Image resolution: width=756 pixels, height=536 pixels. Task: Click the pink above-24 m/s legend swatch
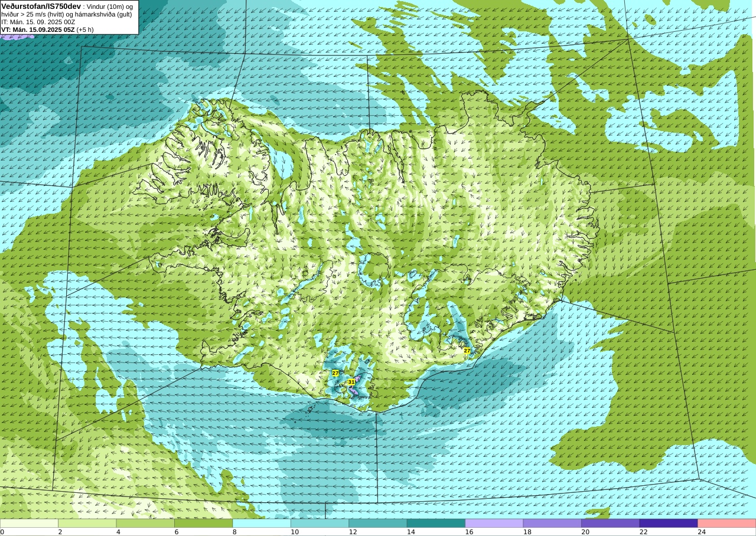pyautogui.click(x=727, y=523)
